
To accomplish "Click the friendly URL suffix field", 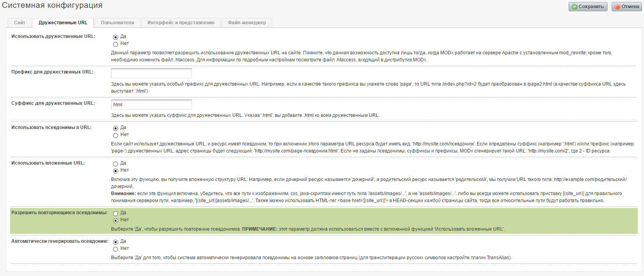I will click(151, 104).
